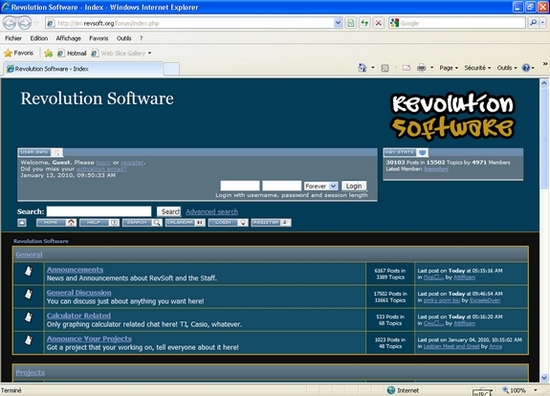Click the password login field

[x=282, y=186]
